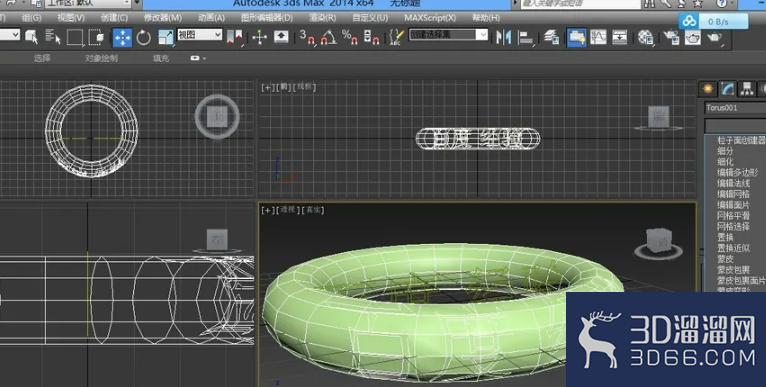Open MAXScript(X) menu
This screenshot has height=387, width=766.
[x=430, y=18]
